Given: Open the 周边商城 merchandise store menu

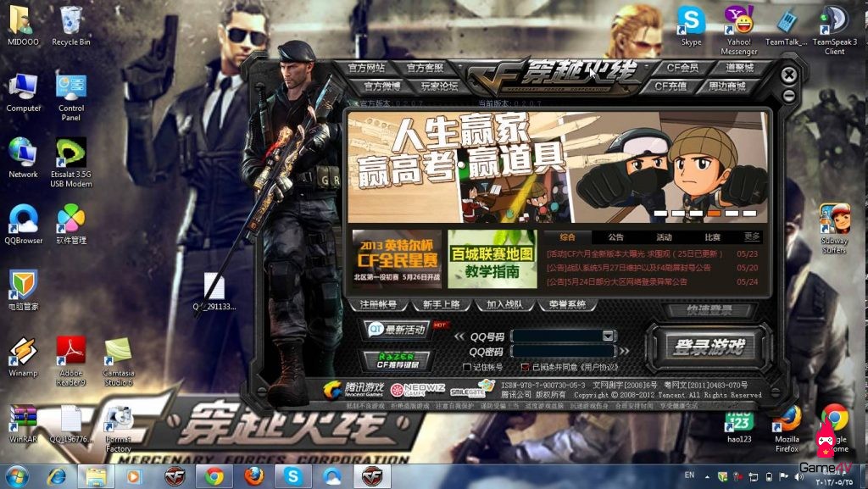Looking at the screenshot, I should [727, 86].
